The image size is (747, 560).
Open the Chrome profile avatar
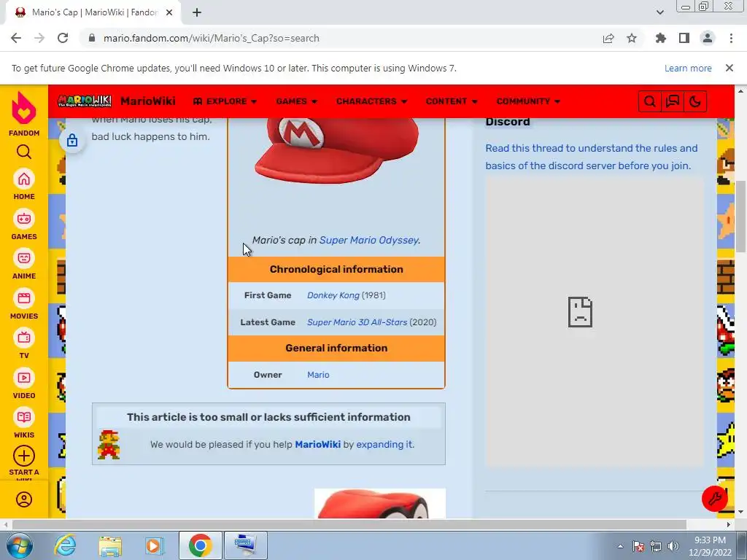point(708,38)
